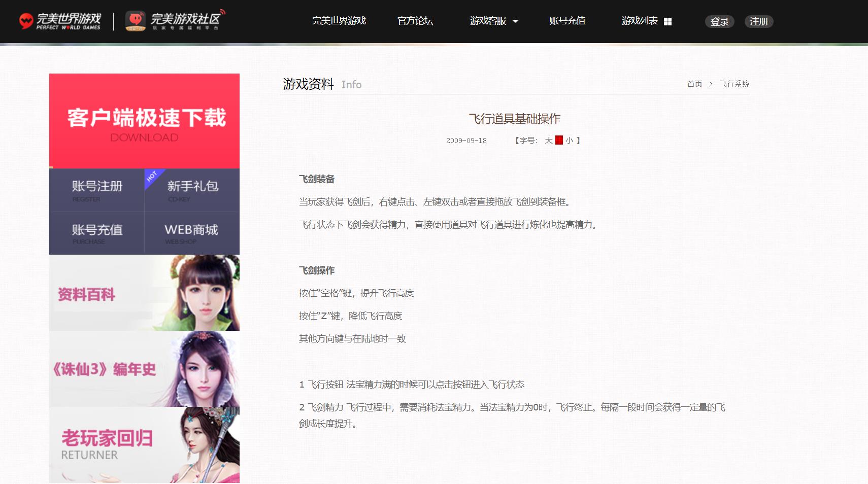The width and height of the screenshot is (868, 484).
Task: Select the small 小 font size option
Action: [x=569, y=141]
